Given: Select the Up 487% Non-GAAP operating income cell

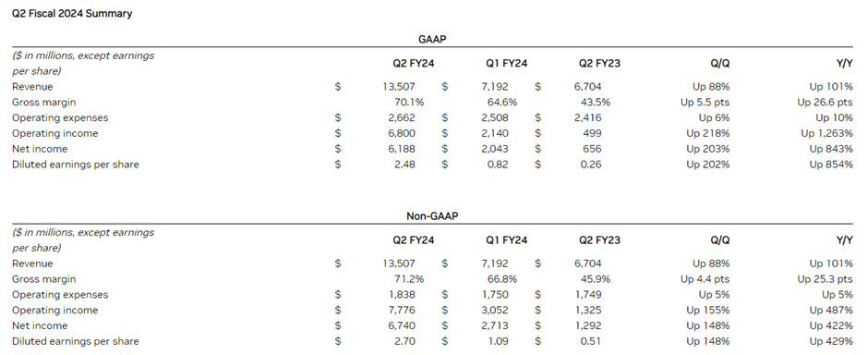Looking at the screenshot, I should [x=831, y=310].
